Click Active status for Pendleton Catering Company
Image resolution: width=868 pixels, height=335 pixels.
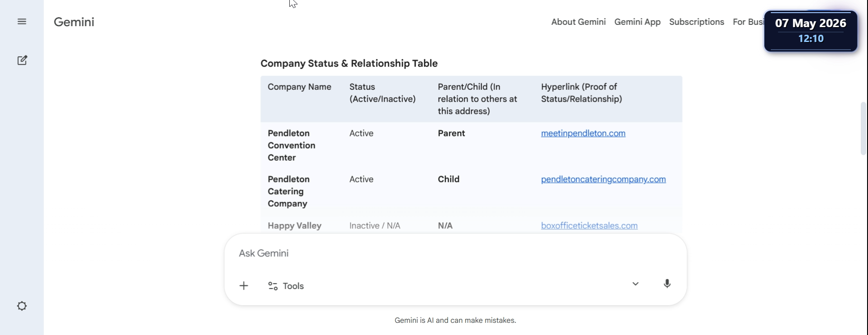[x=361, y=179]
